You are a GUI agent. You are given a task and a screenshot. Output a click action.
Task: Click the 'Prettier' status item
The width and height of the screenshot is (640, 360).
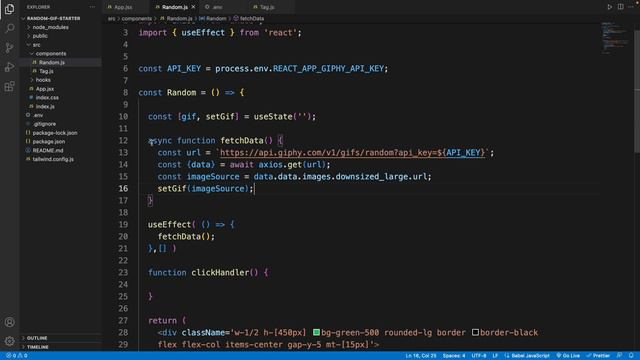coord(598,356)
